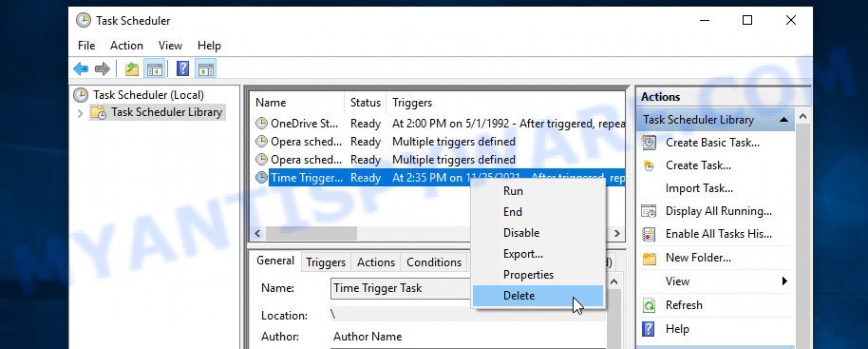Toggle the Show/Hide Action Pane icon

(x=205, y=69)
